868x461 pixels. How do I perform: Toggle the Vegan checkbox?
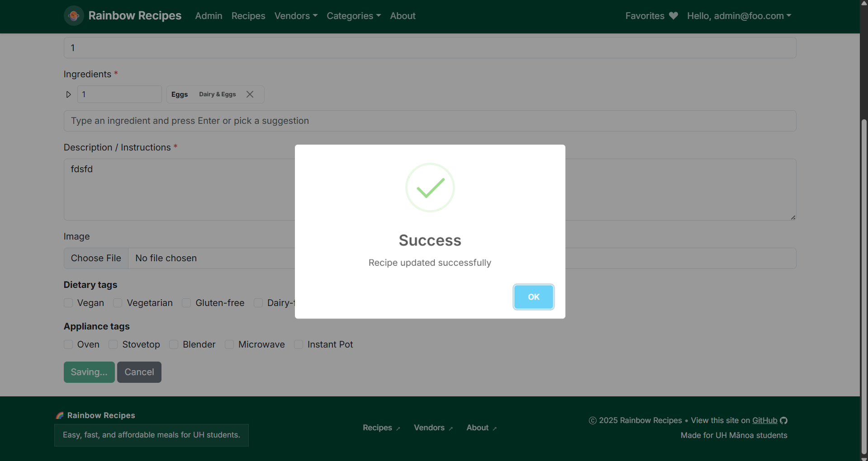(68, 303)
